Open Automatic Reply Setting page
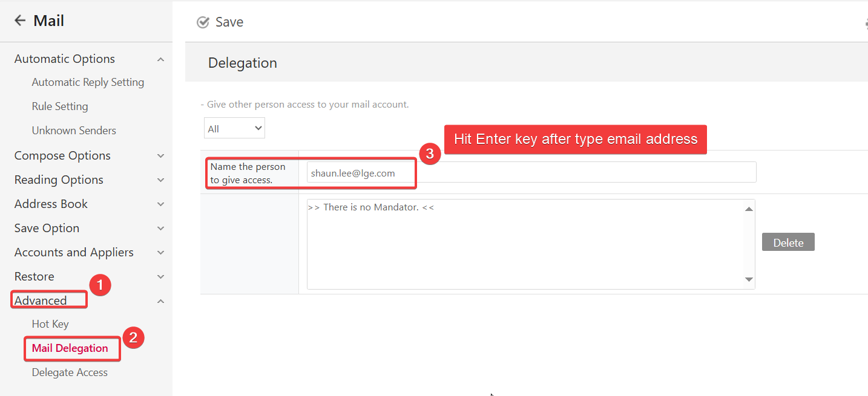The width and height of the screenshot is (868, 396). coord(88,82)
